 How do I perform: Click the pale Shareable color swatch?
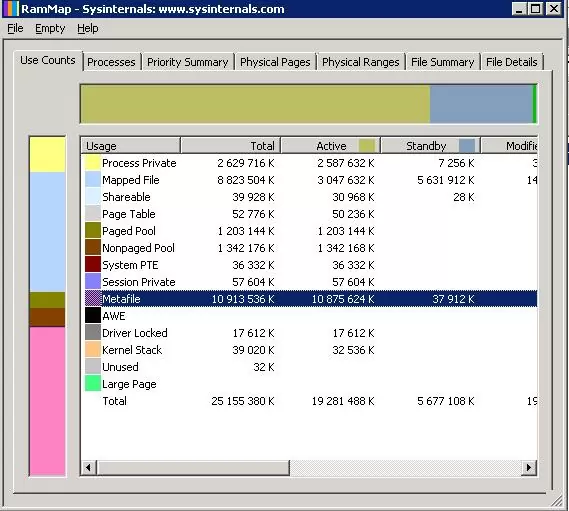click(x=93, y=197)
